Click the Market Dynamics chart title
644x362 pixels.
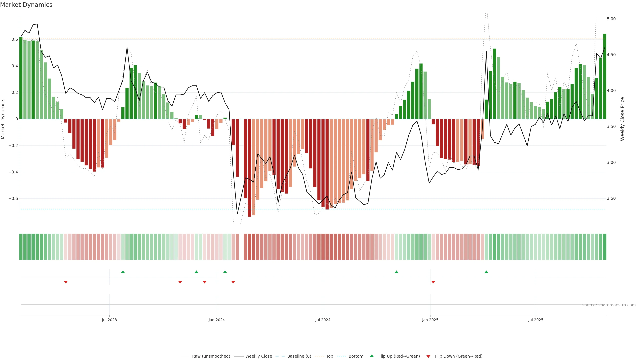tap(26, 5)
